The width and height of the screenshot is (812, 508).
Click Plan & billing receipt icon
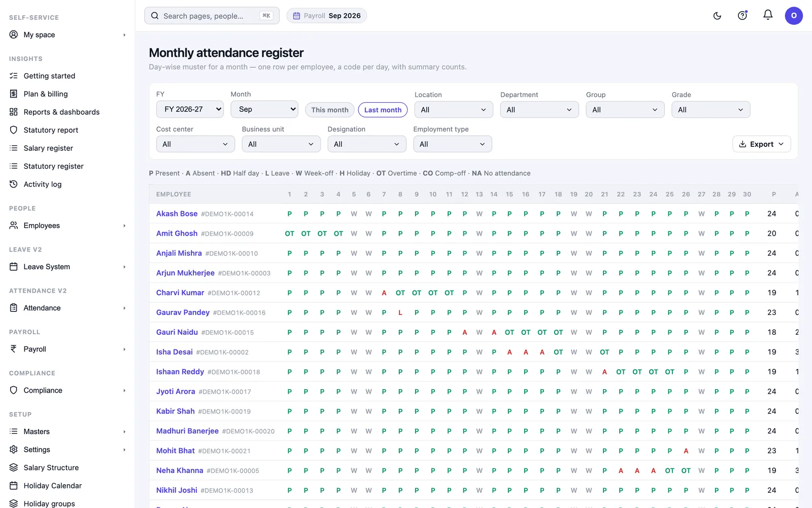pos(14,94)
